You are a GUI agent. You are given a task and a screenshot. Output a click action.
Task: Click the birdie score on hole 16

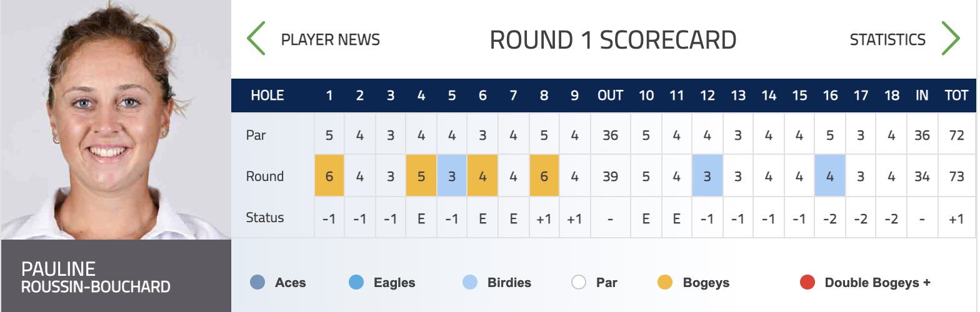(x=830, y=176)
